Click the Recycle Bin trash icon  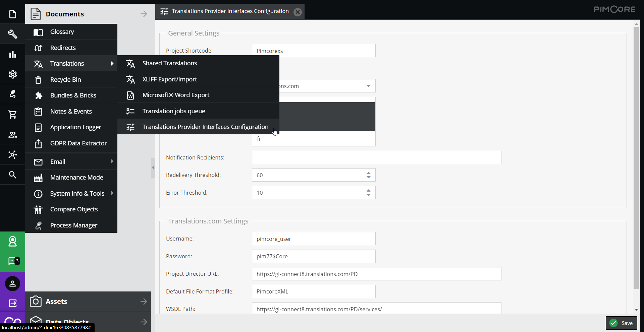[38, 80]
